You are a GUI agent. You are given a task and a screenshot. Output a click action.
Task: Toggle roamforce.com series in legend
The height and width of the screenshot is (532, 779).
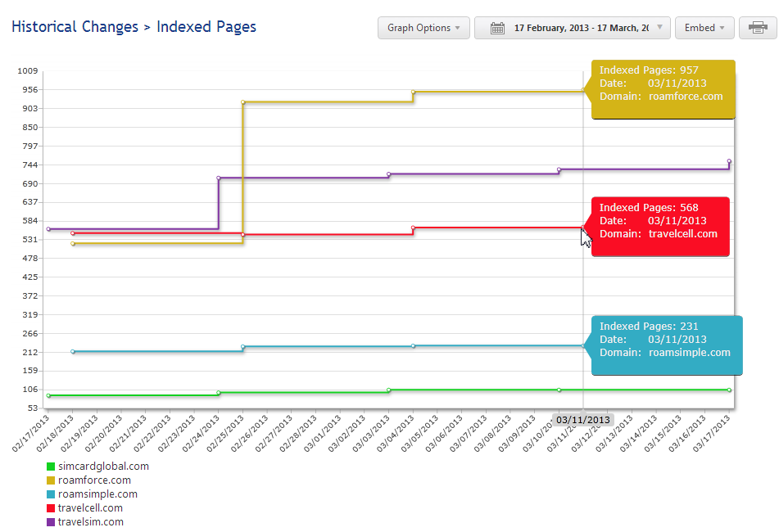click(x=94, y=480)
